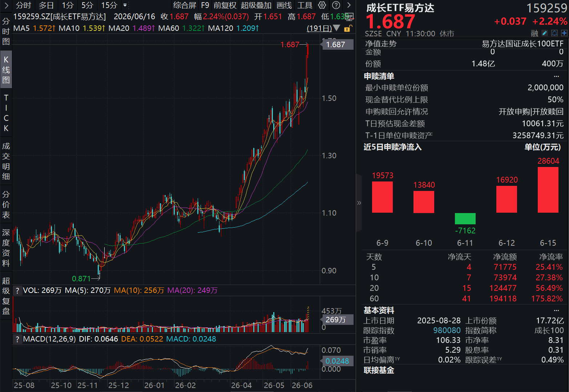This screenshot has height=392, width=569.
Task: Click the green 6-11 outflow bar -7162
Action: [465, 219]
